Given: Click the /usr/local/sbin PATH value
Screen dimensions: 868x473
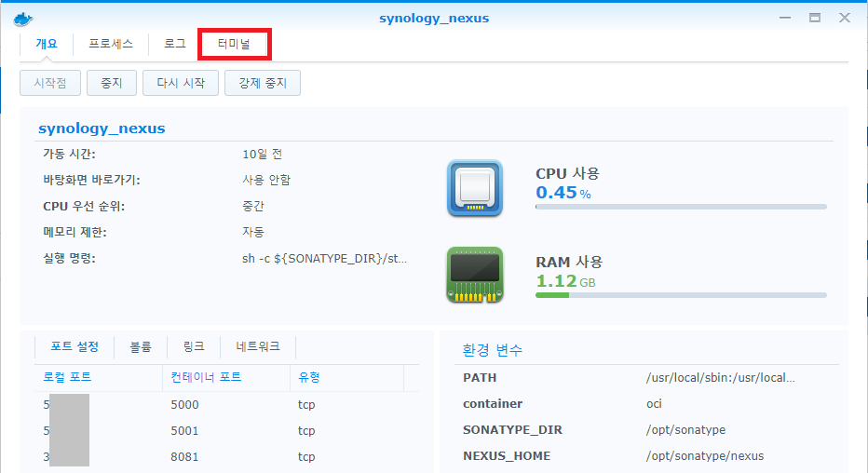Looking at the screenshot, I should click(720, 378).
